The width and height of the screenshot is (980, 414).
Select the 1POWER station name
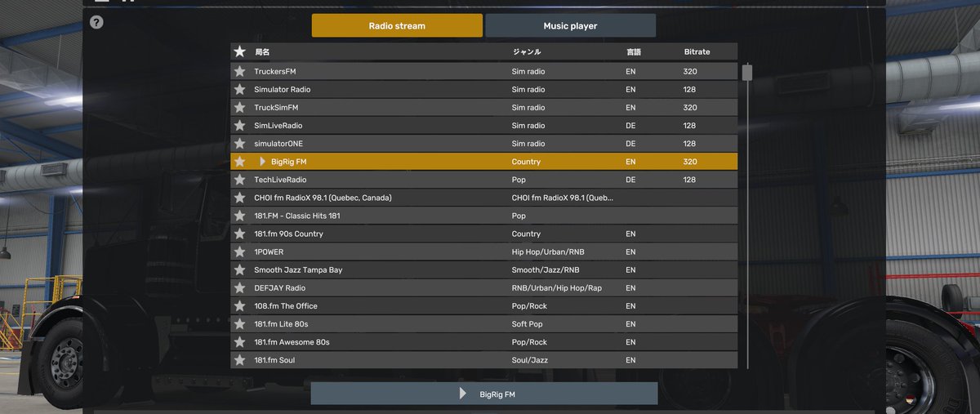[x=269, y=252]
